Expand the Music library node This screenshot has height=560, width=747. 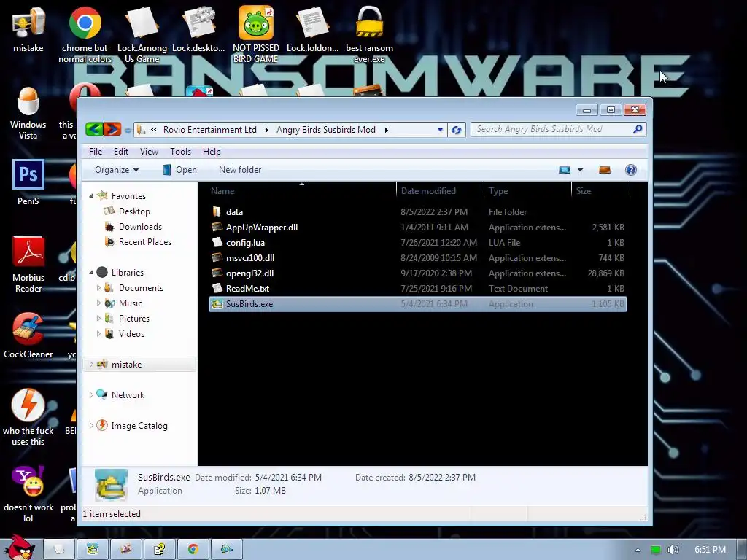[98, 303]
